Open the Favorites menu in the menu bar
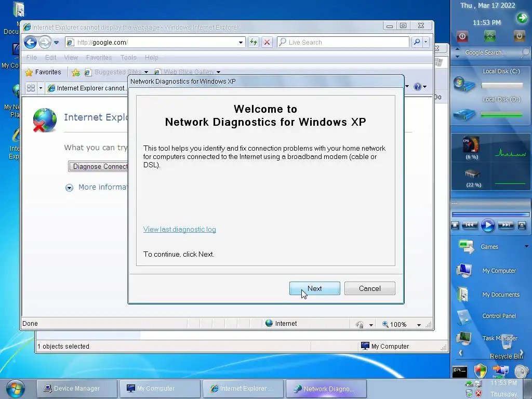532x399 pixels. click(99, 57)
